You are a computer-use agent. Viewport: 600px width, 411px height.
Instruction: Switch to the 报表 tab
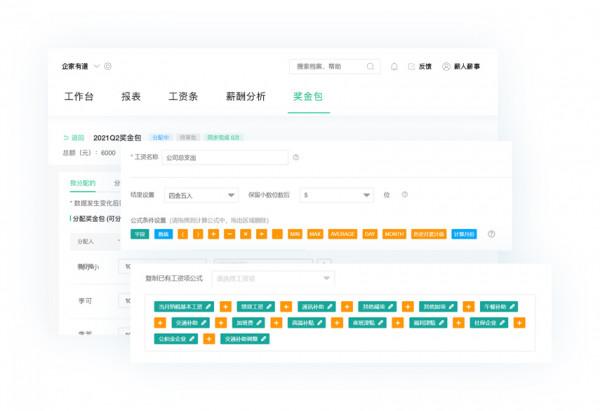click(x=131, y=96)
